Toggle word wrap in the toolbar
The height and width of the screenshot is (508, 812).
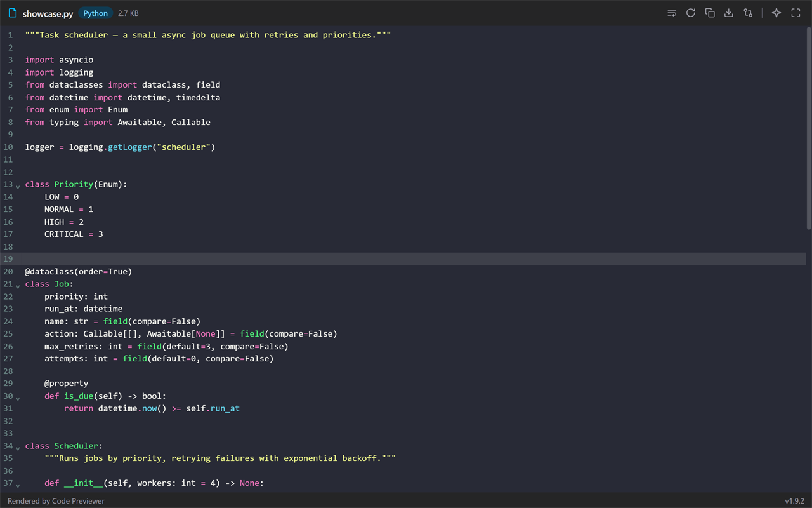pos(672,13)
